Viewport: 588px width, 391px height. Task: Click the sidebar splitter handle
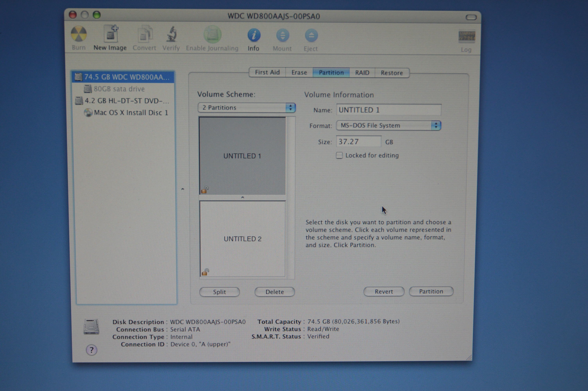pos(183,189)
